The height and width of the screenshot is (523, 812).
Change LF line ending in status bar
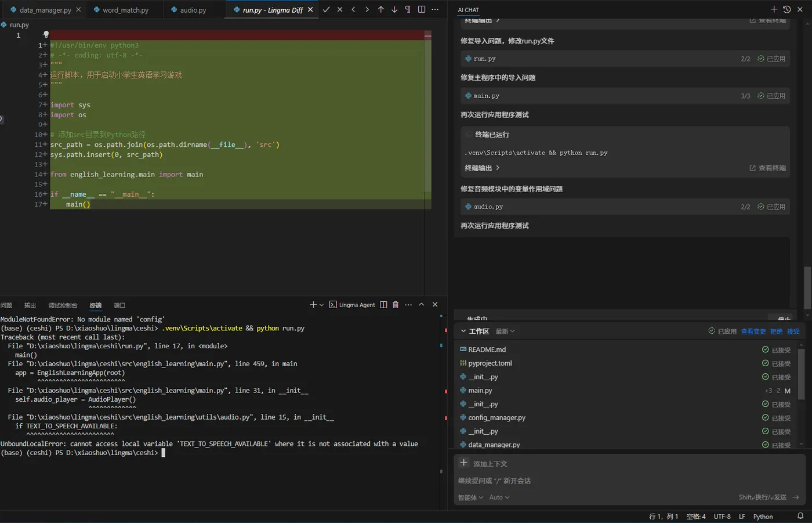coord(742,517)
